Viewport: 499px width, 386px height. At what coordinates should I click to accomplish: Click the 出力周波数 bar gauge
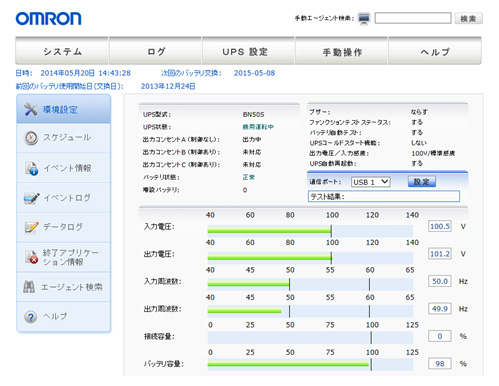click(x=310, y=311)
